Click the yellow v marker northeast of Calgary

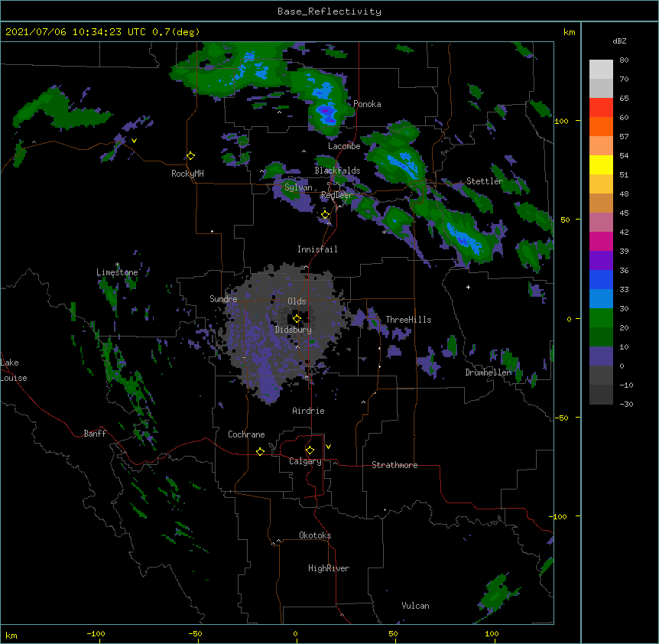point(328,447)
